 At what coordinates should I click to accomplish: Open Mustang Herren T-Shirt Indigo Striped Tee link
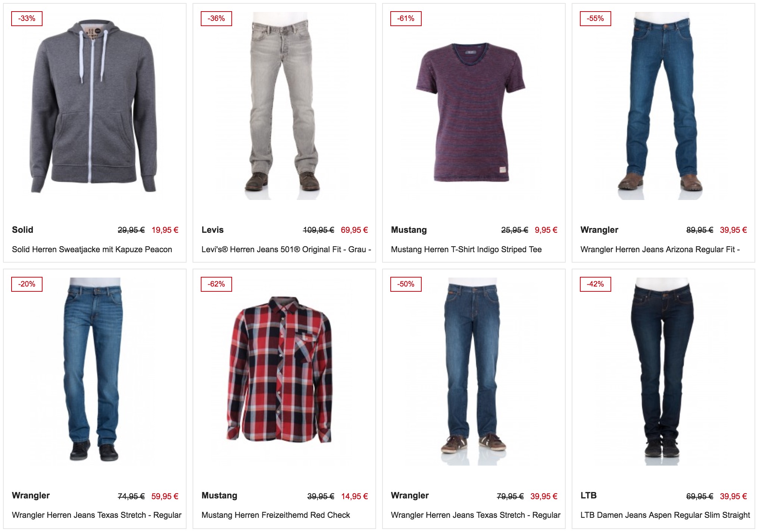pos(466,250)
